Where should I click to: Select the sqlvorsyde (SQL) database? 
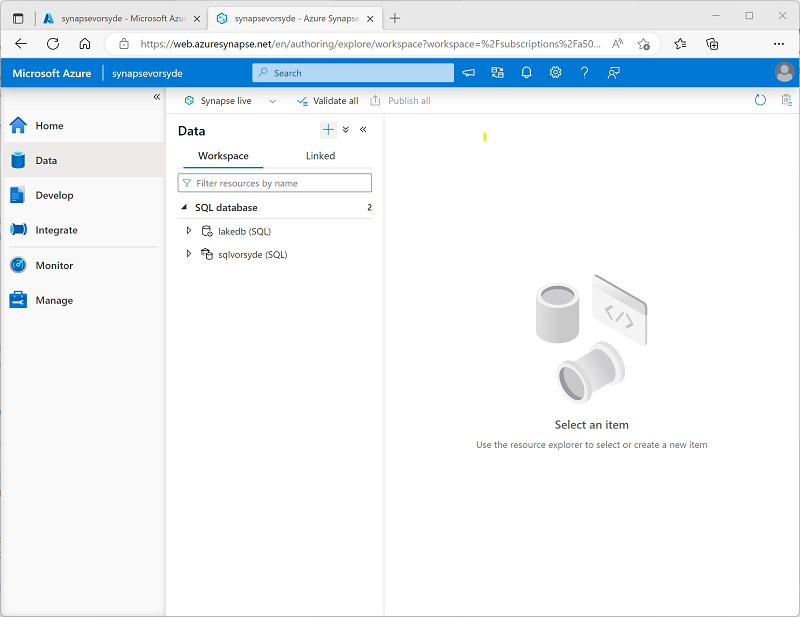coord(253,254)
